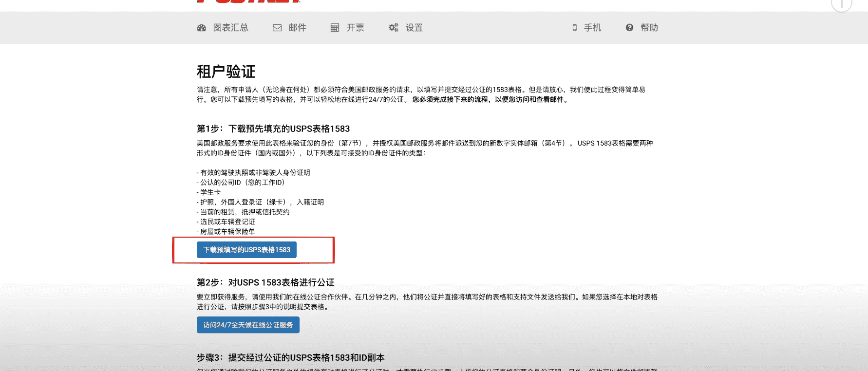Click the 租户验证 page title
868x371 pixels.
tap(226, 72)
